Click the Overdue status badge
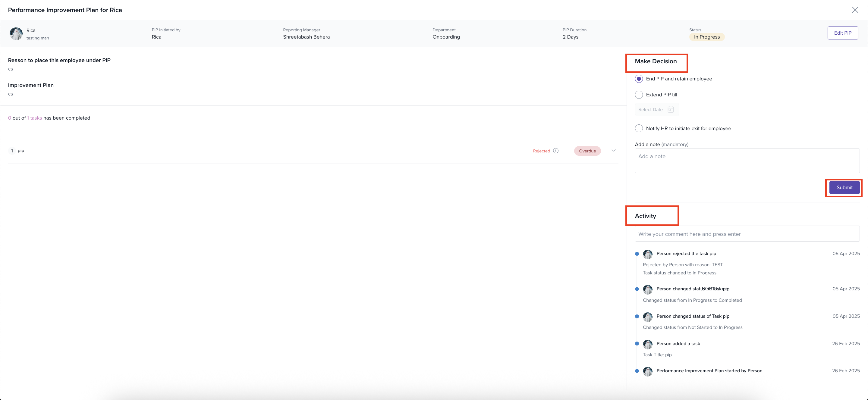868x400 pixels. [x=587, y=151]
